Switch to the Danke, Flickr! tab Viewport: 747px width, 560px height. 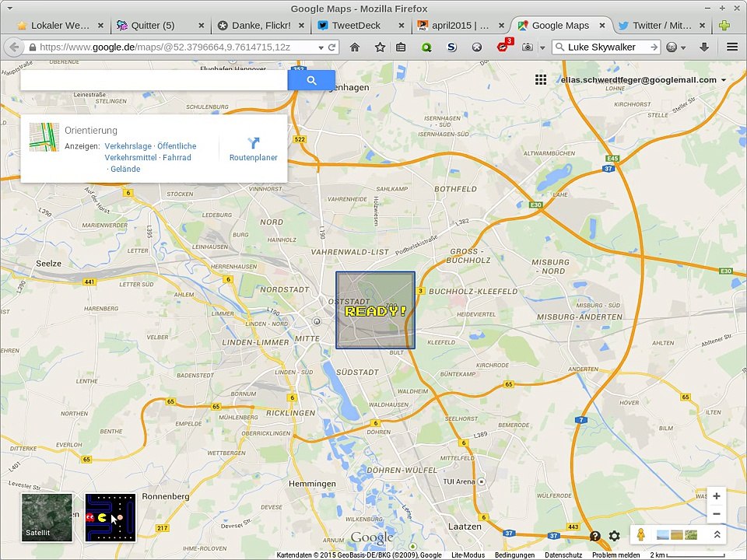coord(261,26)
